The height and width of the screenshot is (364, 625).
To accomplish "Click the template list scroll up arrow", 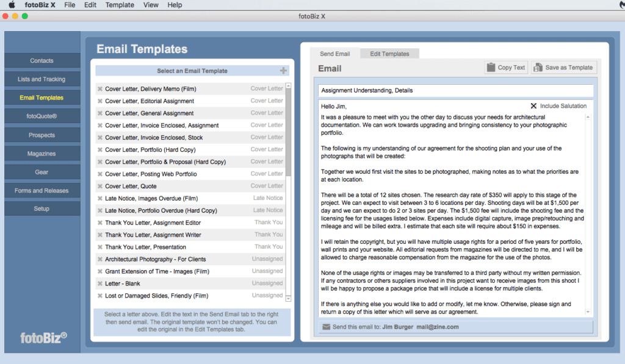I will tap(288, 85).
